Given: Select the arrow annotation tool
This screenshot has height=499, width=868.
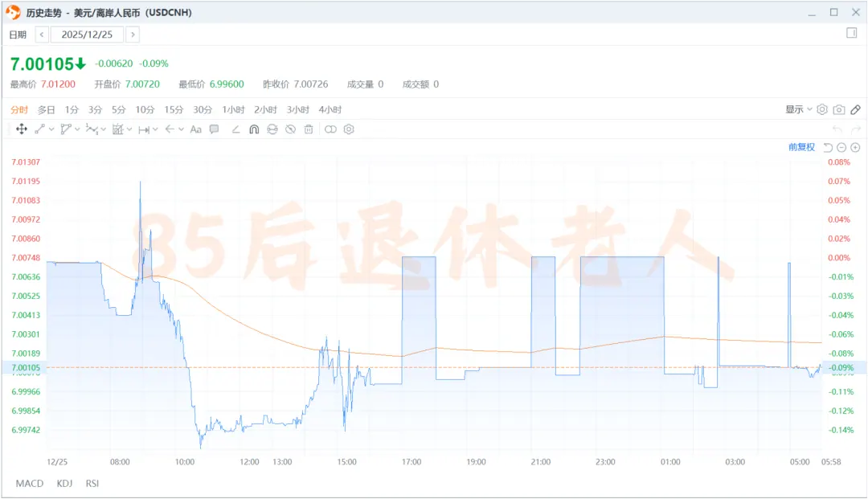Looking at the screenshot, I should coord(170,129).
